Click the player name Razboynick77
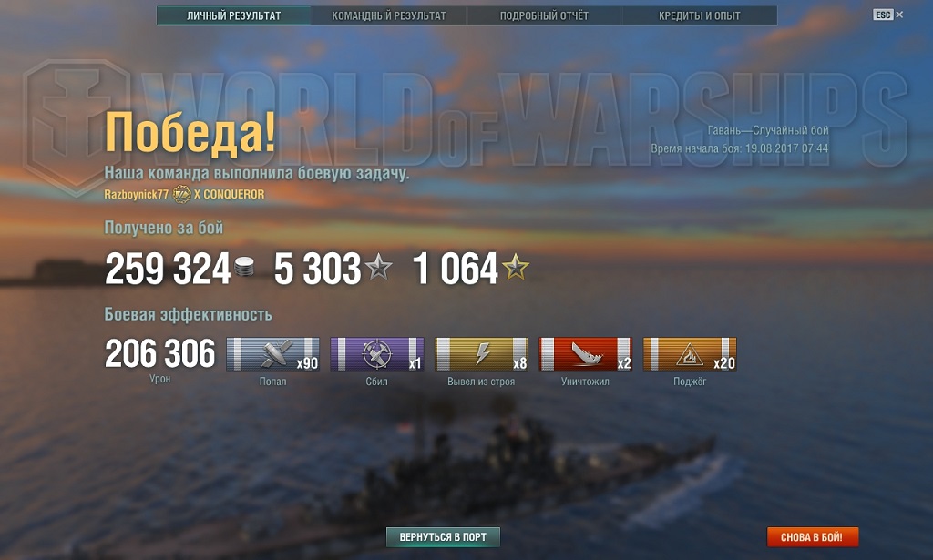Screen dimensions: 933x560 click(x=137, y=194)
